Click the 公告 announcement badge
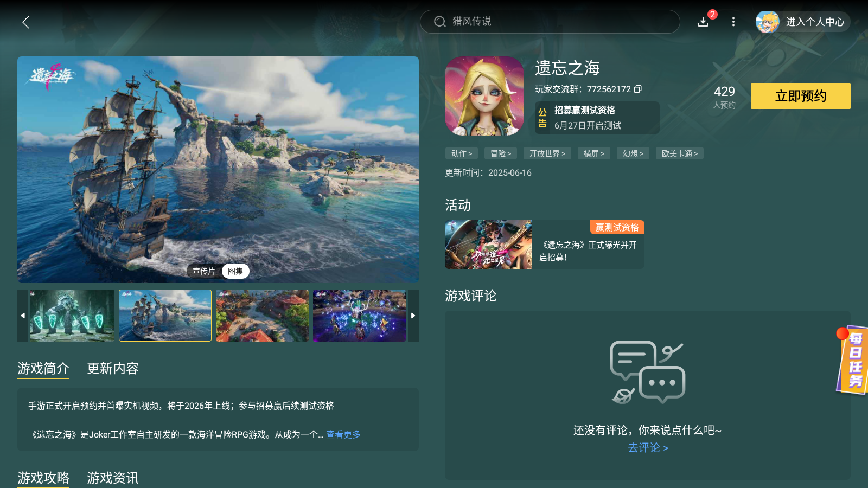 [x=541, y=117]
